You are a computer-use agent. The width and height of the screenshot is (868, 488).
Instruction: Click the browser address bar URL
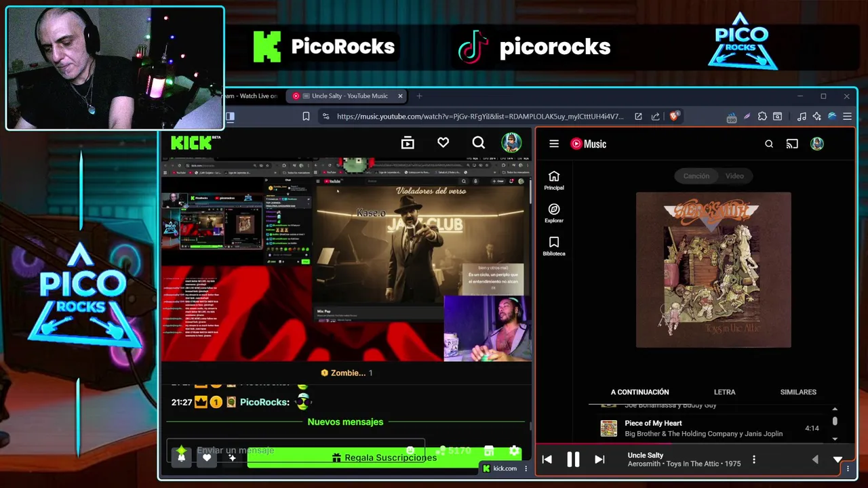[x=479, y=117]
